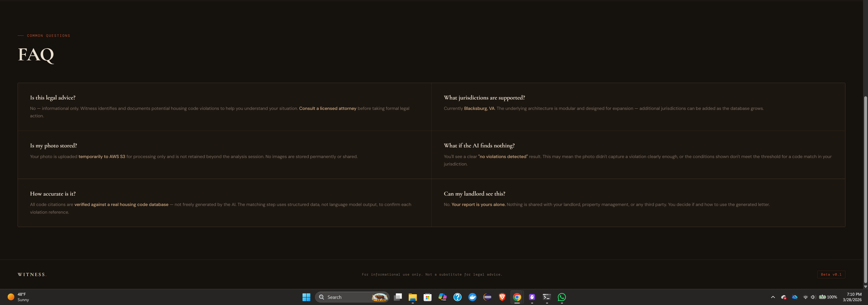Viewport: 868px width, 305px height.
Task: Open Task View from taskbar
Action: point(398,297)
